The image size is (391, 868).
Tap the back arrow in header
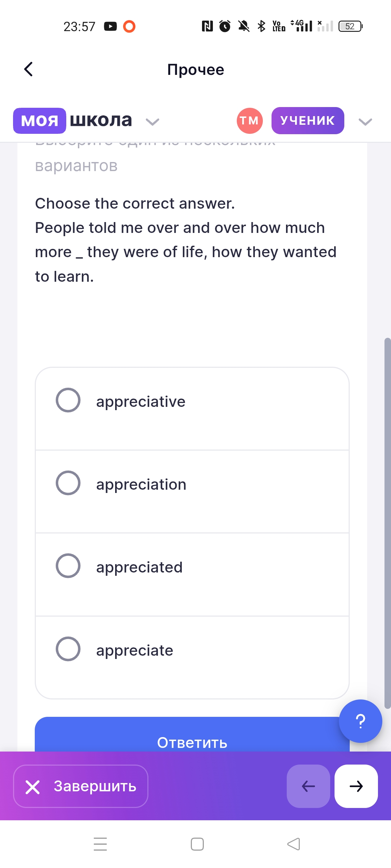coord(28,69)
